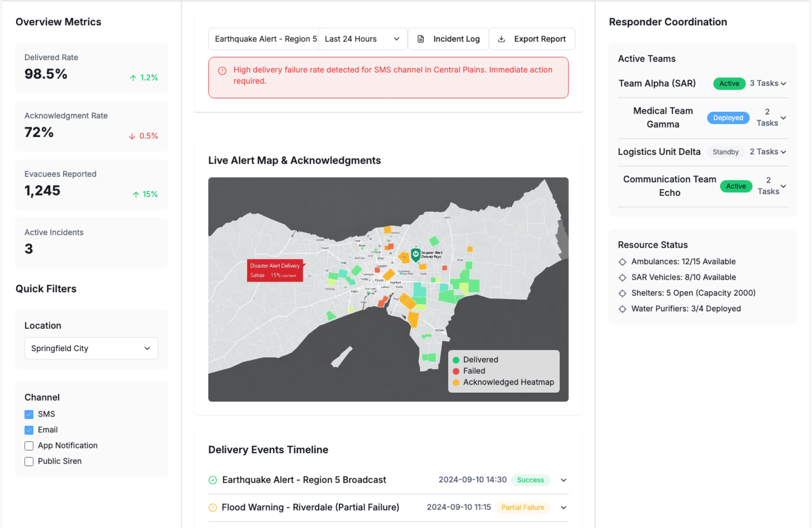812x528 pixels.
Task: Click the Incident Log button
Action: point(448,39)
